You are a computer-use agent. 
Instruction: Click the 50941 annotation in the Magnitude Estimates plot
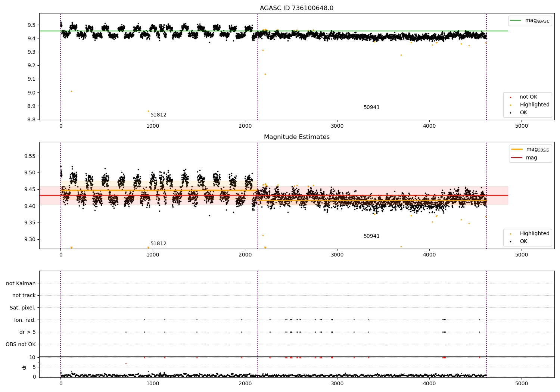[x=371, y=236]
